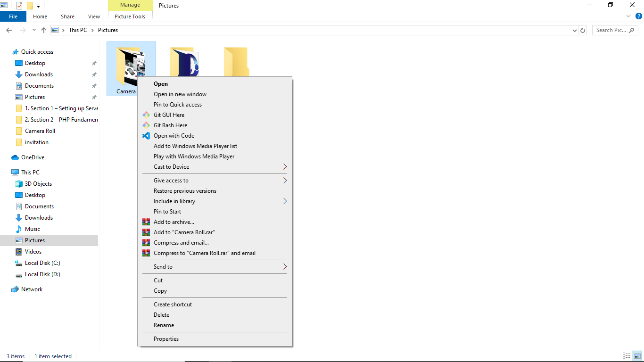Image resolution: width=644 pixels, height=362 pixels.
Task: Open the Recent locations dropdown arrow
Action: [34, 30]
